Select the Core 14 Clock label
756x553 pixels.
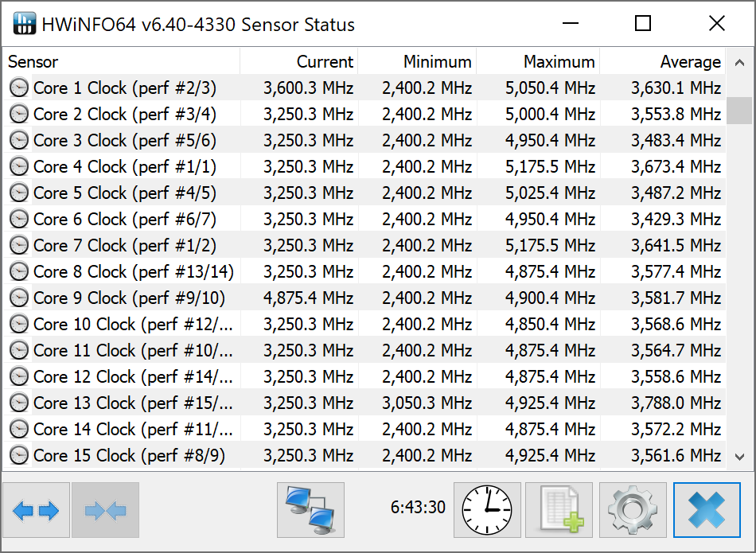coord(134,429)
